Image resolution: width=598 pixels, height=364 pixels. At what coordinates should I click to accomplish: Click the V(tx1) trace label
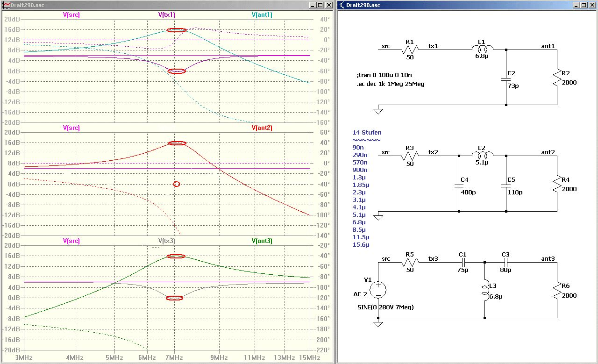(166, 14)
